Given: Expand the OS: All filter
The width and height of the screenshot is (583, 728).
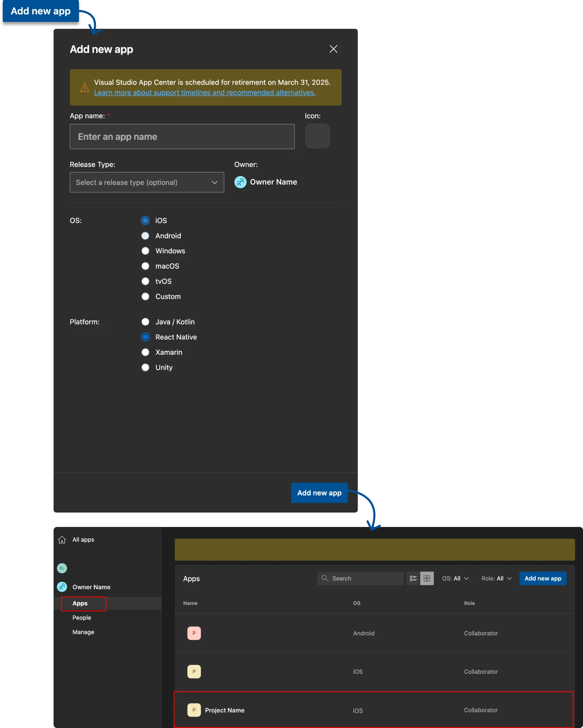Looking at the screenshot, I should (x=455, y=578).
